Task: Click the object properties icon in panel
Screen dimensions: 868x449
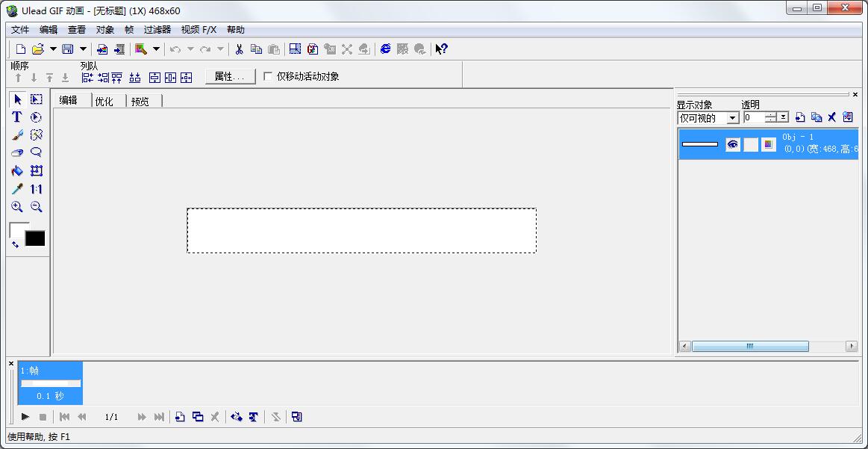Action: pyautogui.click(x=848, y=117)
